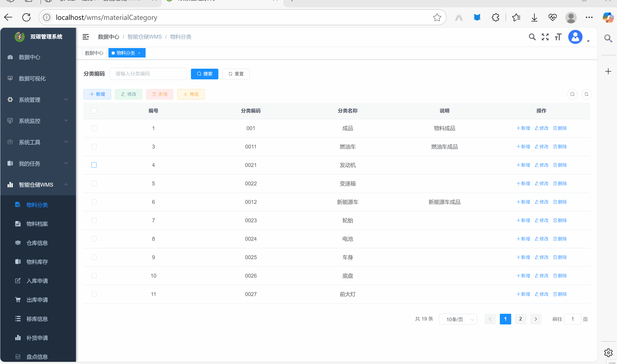The image size is (617, 364).
Task: Switch to the 数据中心 tab
Action: coord(94,53)
